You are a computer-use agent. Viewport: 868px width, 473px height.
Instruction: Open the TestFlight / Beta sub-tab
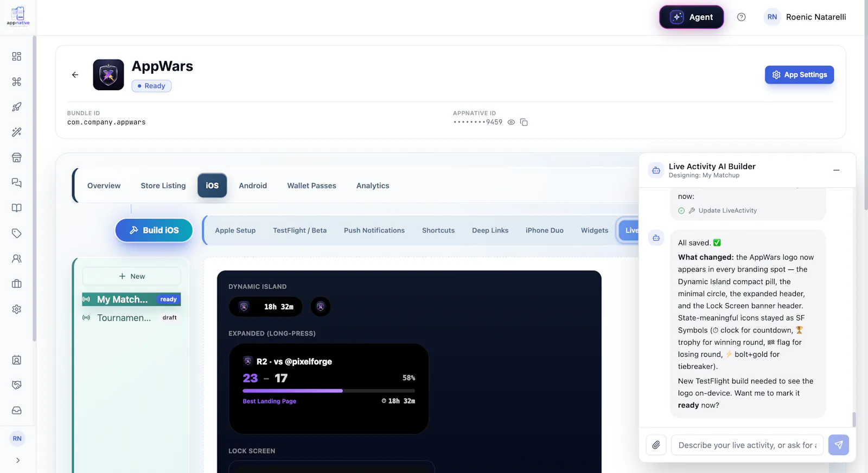pos(300,230)
